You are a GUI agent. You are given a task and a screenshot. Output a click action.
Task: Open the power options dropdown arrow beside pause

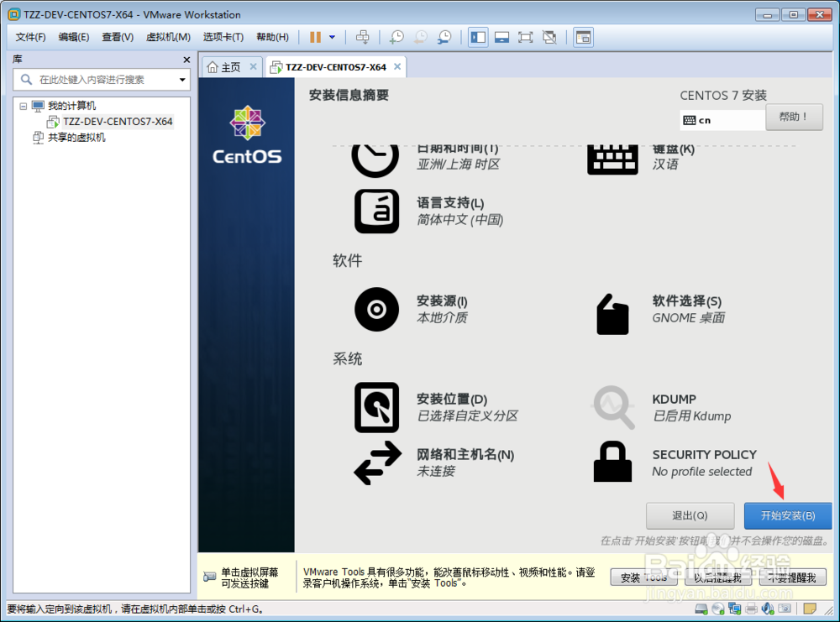(x=332, y=37)
